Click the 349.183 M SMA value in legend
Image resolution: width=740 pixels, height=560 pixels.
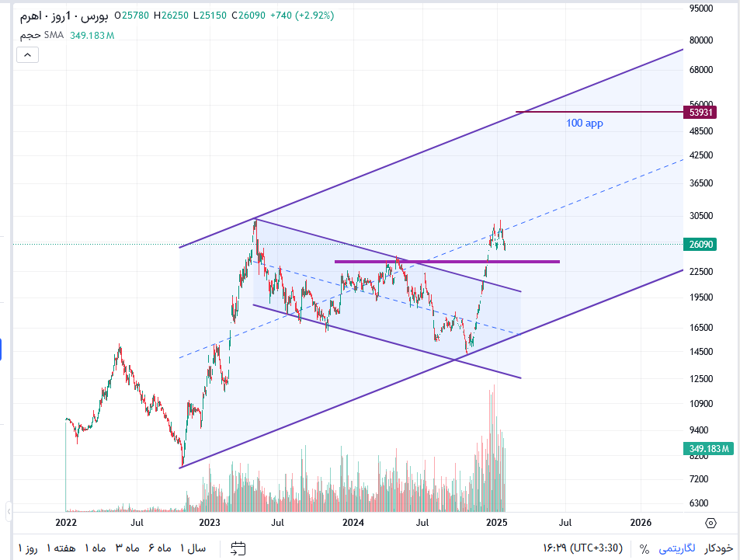92,36
